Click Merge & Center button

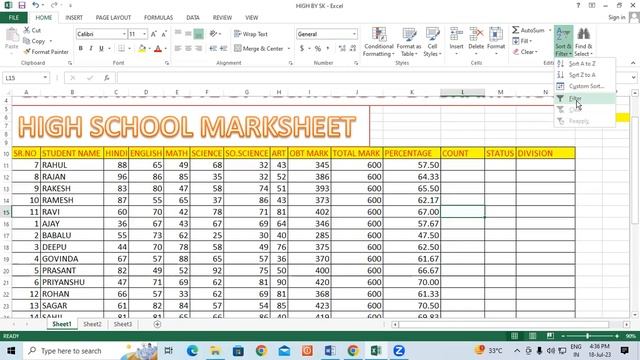pyautogui.click(x=259, y=49)
